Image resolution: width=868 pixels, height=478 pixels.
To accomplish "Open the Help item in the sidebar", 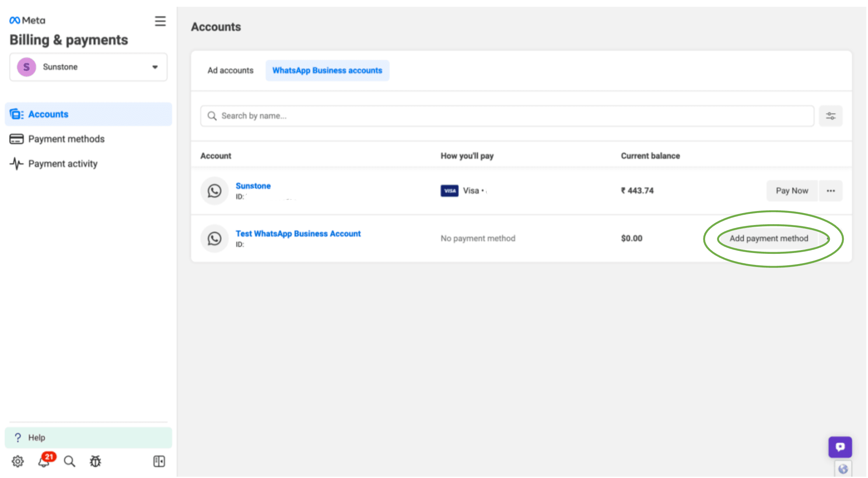I will [88, 437].
